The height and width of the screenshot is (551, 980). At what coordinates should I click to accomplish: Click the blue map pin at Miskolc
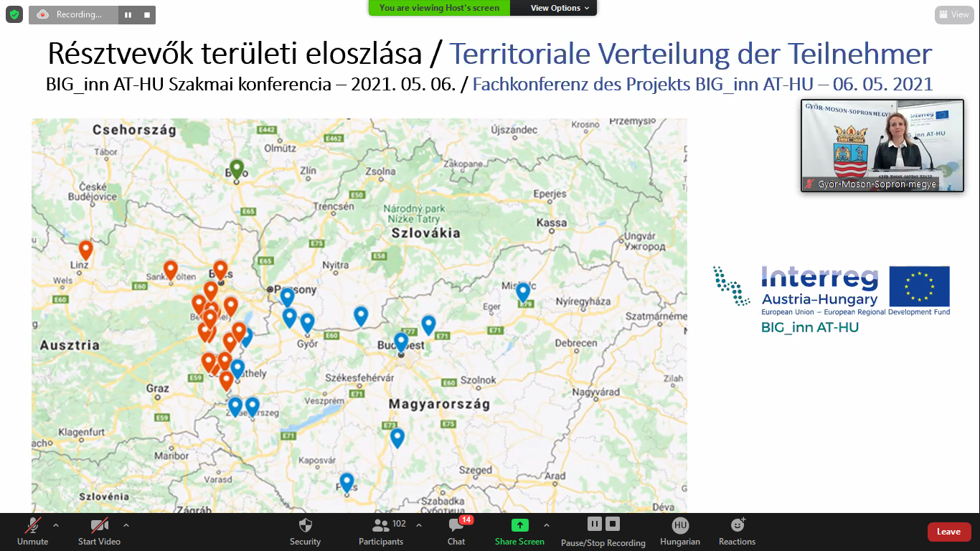click(523, 292)
